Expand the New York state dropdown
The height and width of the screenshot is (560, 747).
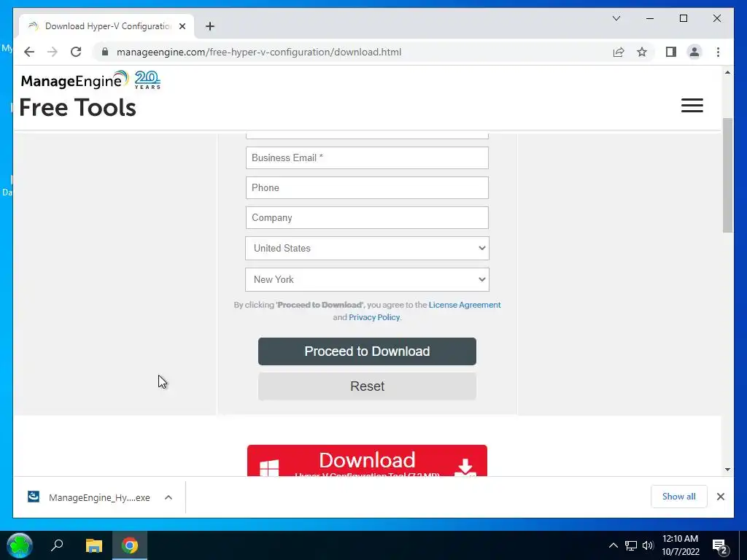[x=367, y=279]
